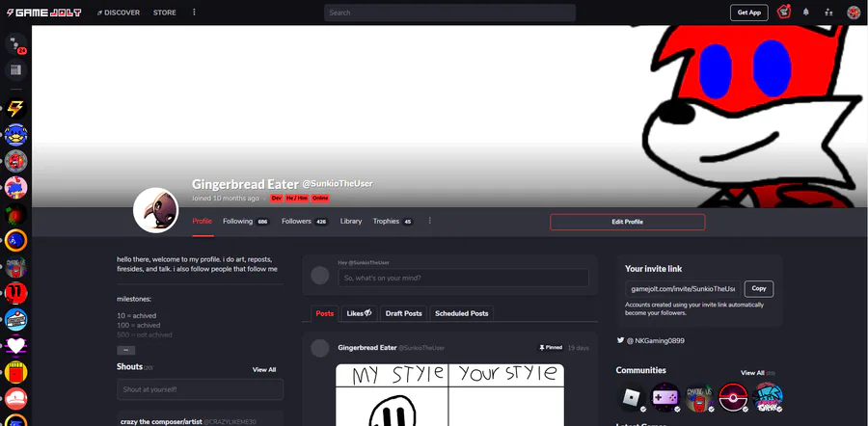Open the Friday Night Funkin community icon
868x426 pixels.
pyautogui.click(x=768, y=397)
